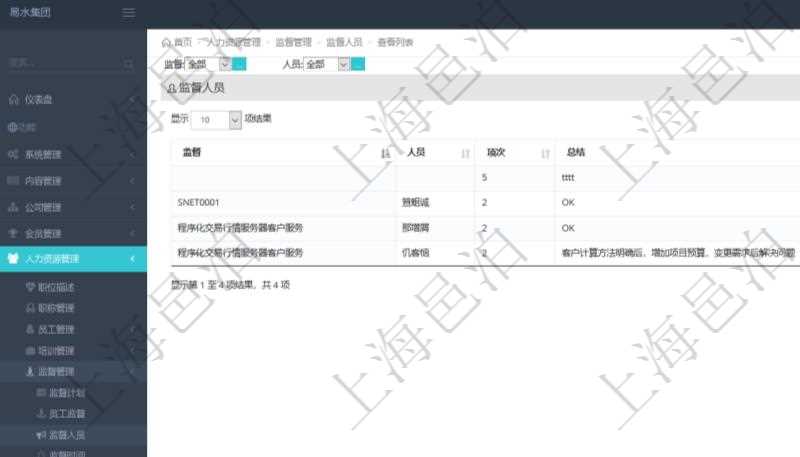Collapse the 人力资源管理 menu chevron
800x457 pixels.
tap(132, 259)
